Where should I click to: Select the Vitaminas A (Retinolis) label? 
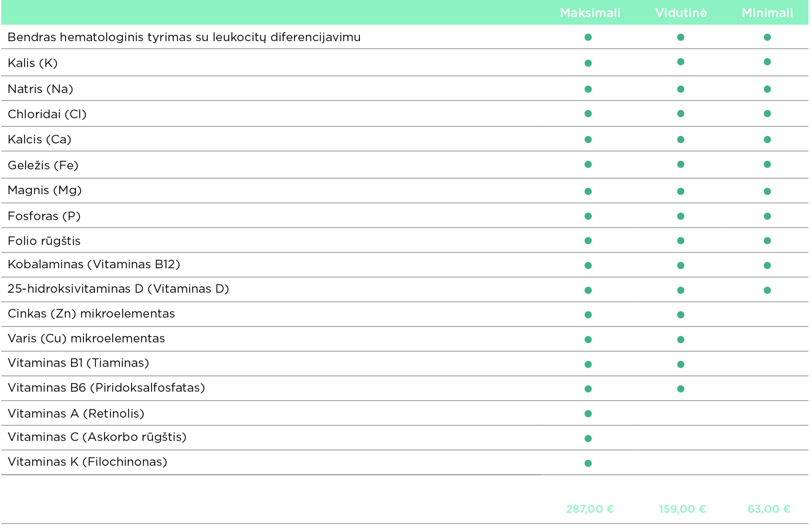point(76,413)
